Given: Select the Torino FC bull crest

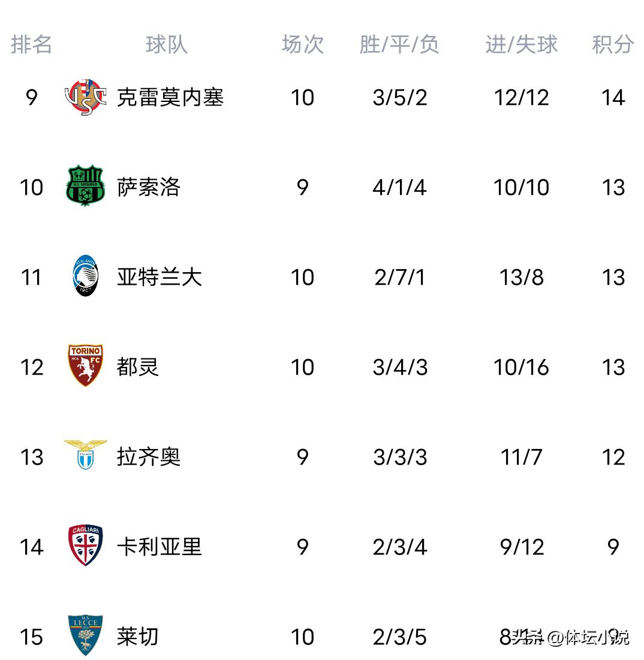Looking at the screenshot, I should point(85,366).
